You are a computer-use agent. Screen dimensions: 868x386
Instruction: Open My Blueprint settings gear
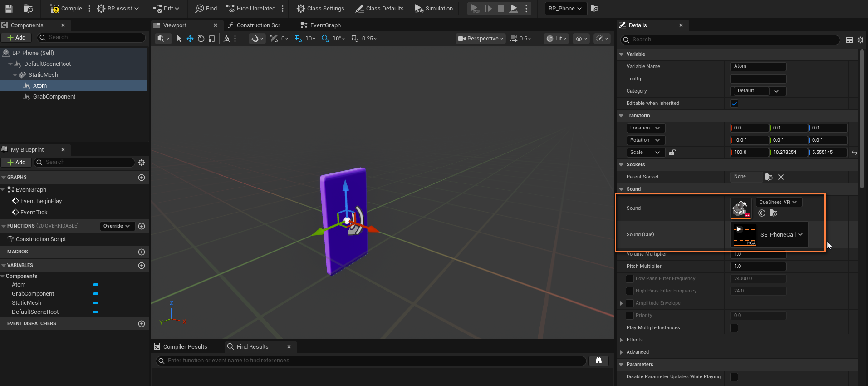pyautogui.click(x=142, y=163)
